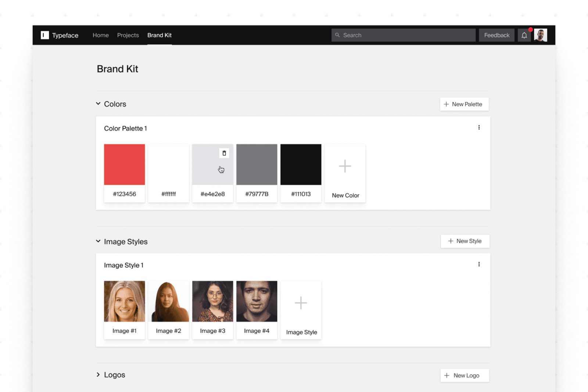This screenshot has width=588, height=392.
Task: Open Image Style 1 options menu
Action: pyautogui.click(x=479, y=264)
